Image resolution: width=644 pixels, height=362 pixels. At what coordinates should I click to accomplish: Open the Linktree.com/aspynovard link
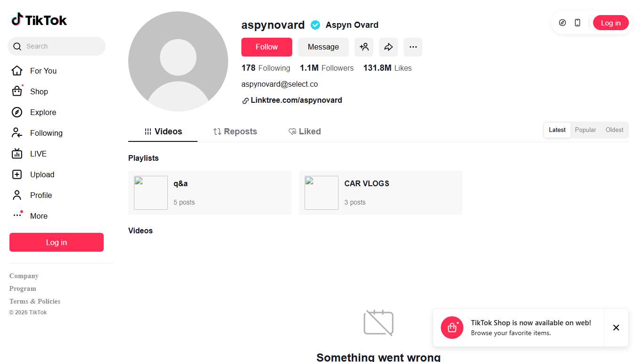tap(296, 100)
